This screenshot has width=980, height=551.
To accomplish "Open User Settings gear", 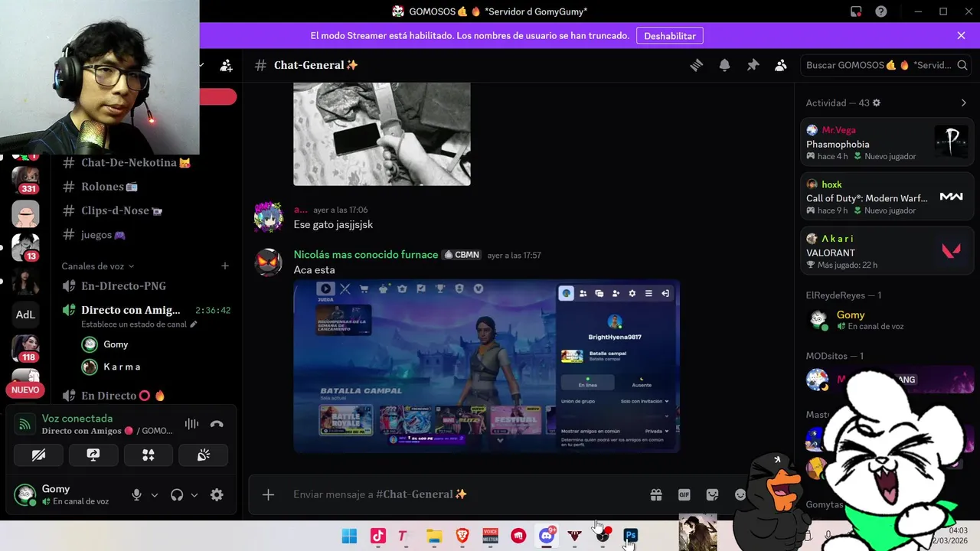I will tap(217, 495).
